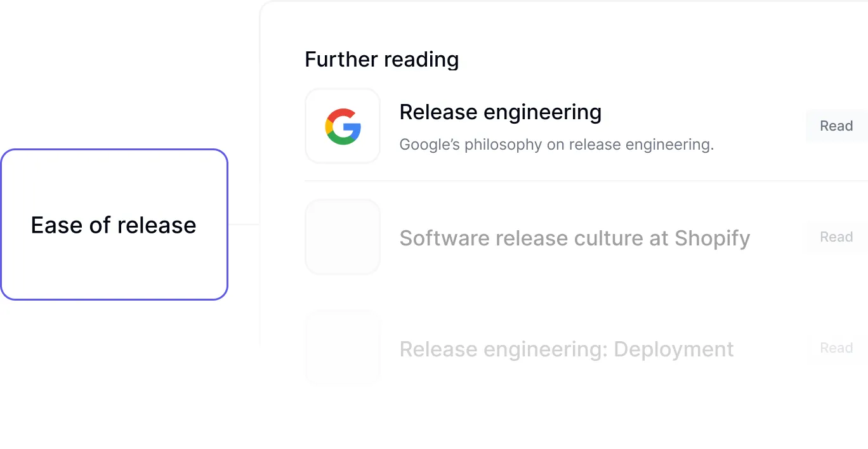Open Release engineering: Deployment article

point(566,349)
